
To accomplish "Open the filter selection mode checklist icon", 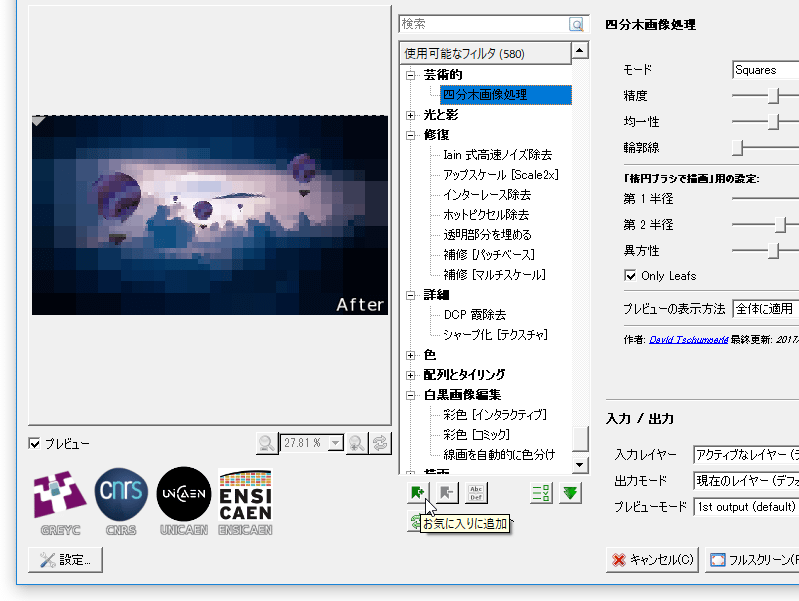I will point(541,493).
